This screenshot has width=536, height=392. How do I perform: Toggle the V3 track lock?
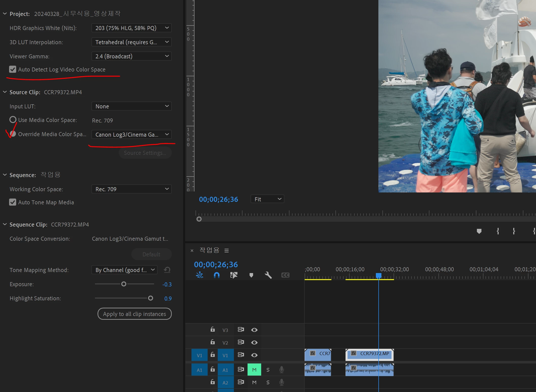click(x=213, y=330)
